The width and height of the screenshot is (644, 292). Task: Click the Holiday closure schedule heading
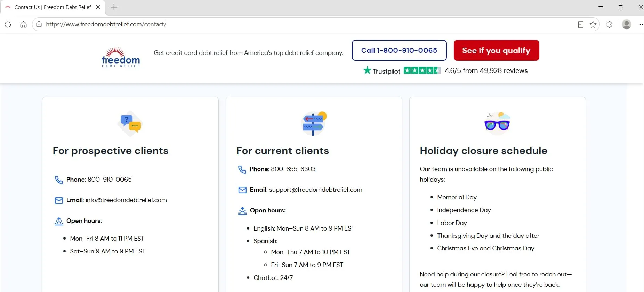pyautogui.click(x=484, y=151)
